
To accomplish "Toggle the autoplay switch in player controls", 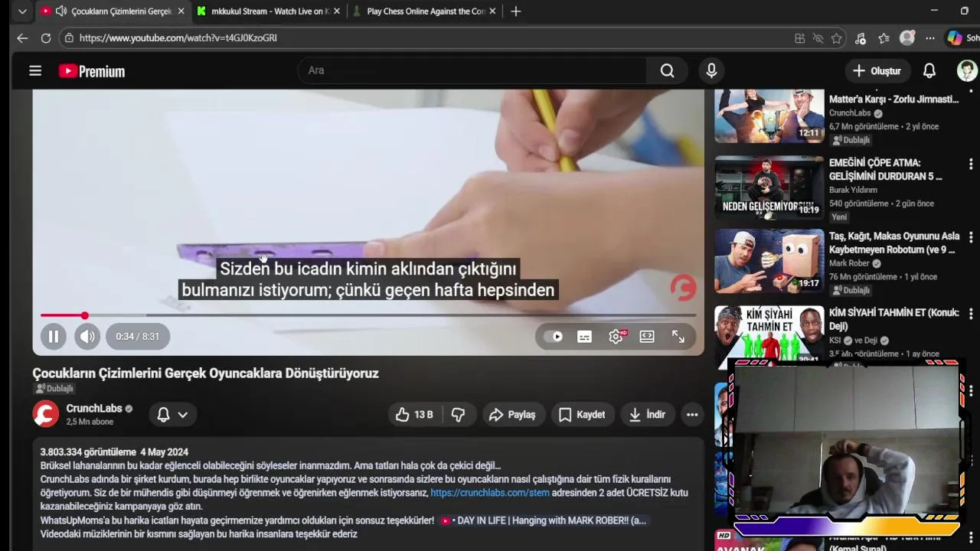I will coord(554,337).
